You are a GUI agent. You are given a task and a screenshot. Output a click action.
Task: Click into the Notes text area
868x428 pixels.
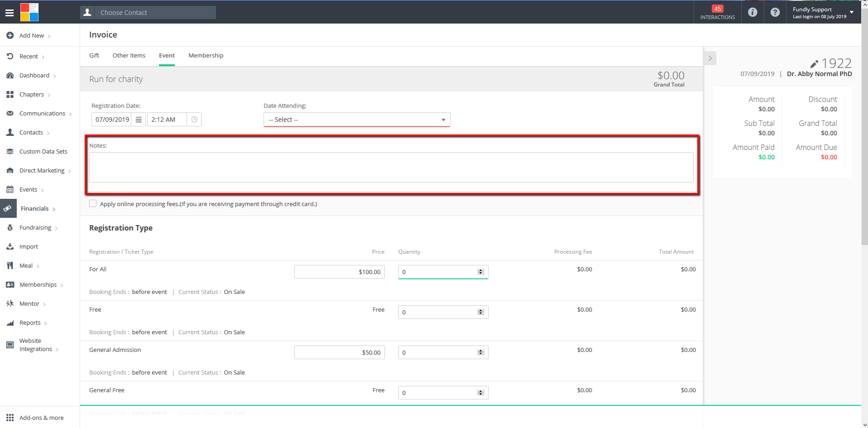coord(391,167)
